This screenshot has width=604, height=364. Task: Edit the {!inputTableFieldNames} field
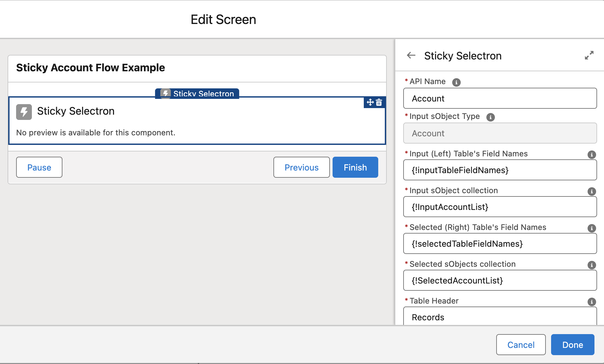click(500, 170)
